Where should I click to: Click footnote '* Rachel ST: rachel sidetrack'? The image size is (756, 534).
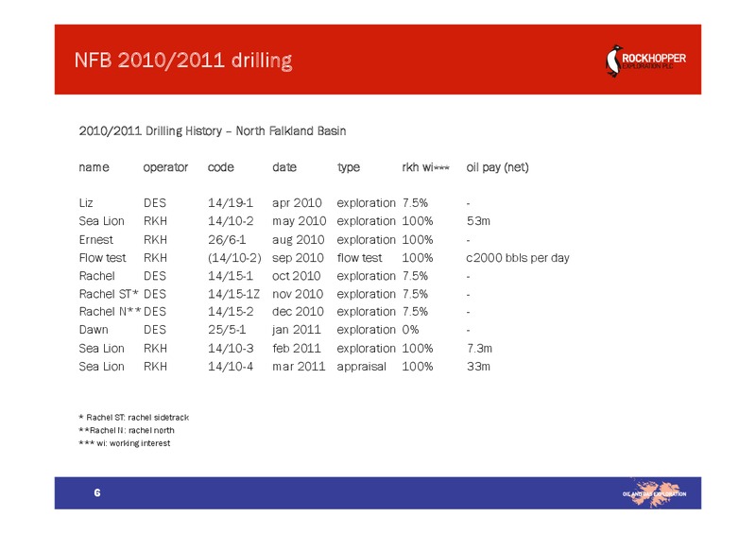tap(134, 417)
